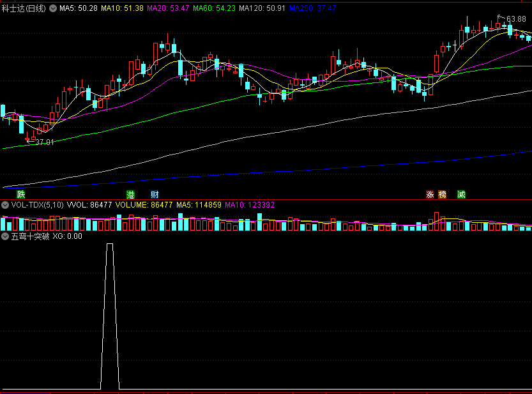Screen dimensions: 532x394
Task: Expand the 科士达 main chart indicator dropdown
Action: (x=53, y=8)
